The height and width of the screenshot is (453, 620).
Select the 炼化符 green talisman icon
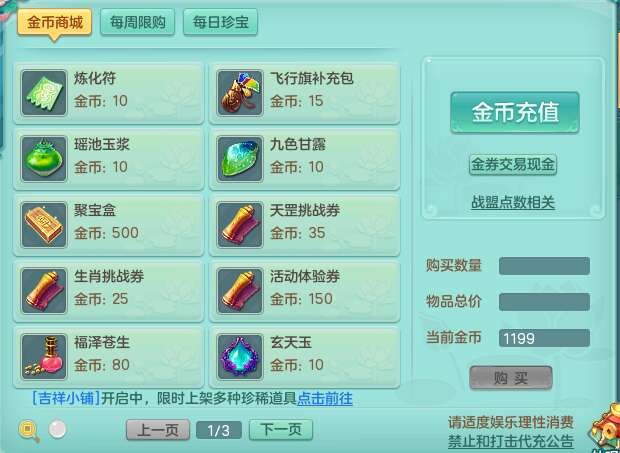[x=44, y=93]
